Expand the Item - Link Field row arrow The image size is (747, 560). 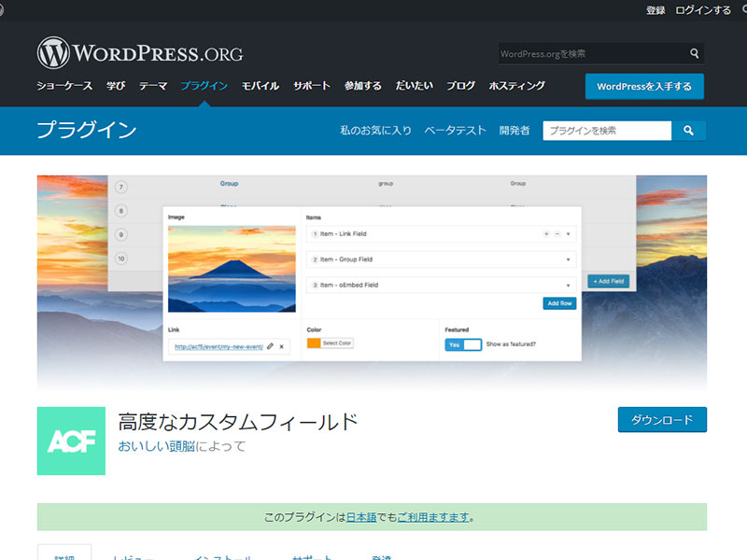[569, 233]
